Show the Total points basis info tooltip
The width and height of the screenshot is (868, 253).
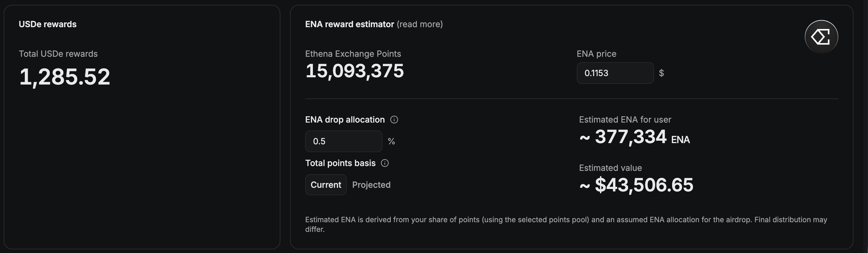pyautogui.click(x=385, y=163)
